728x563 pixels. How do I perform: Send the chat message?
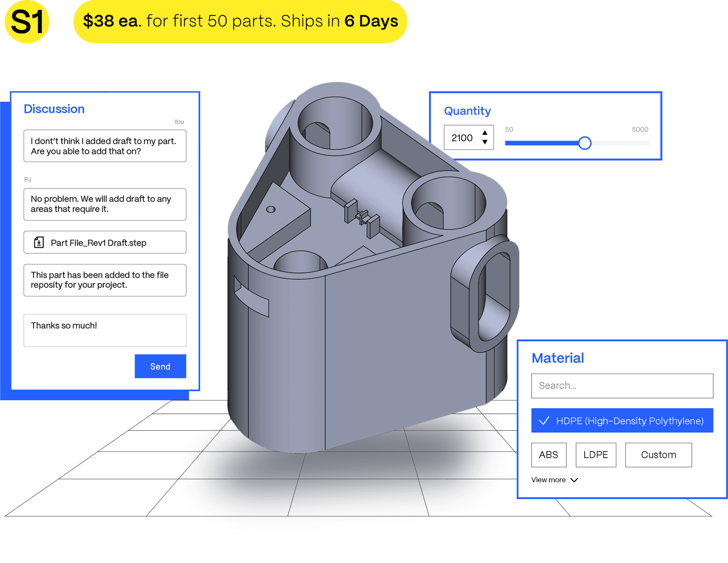point(160,366)
